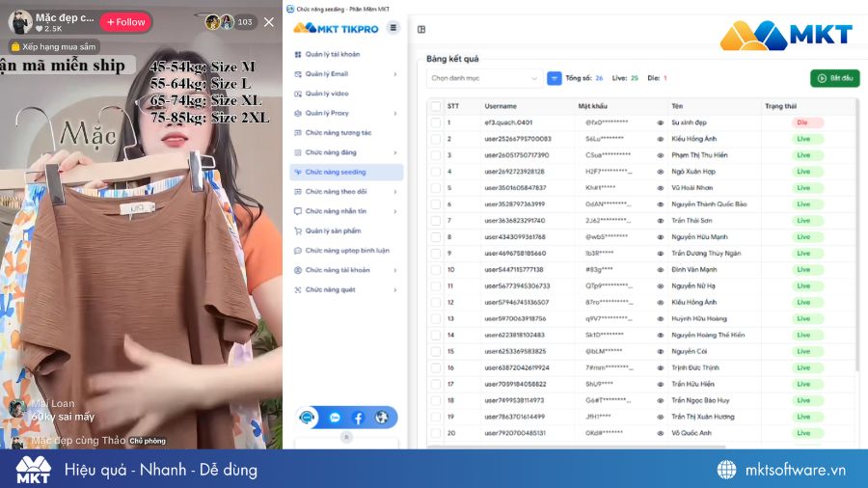The height and width of the screenshot is (488, 868).
Task: Tick the checkbox for user26051750717390
Action: pos(436,155)
